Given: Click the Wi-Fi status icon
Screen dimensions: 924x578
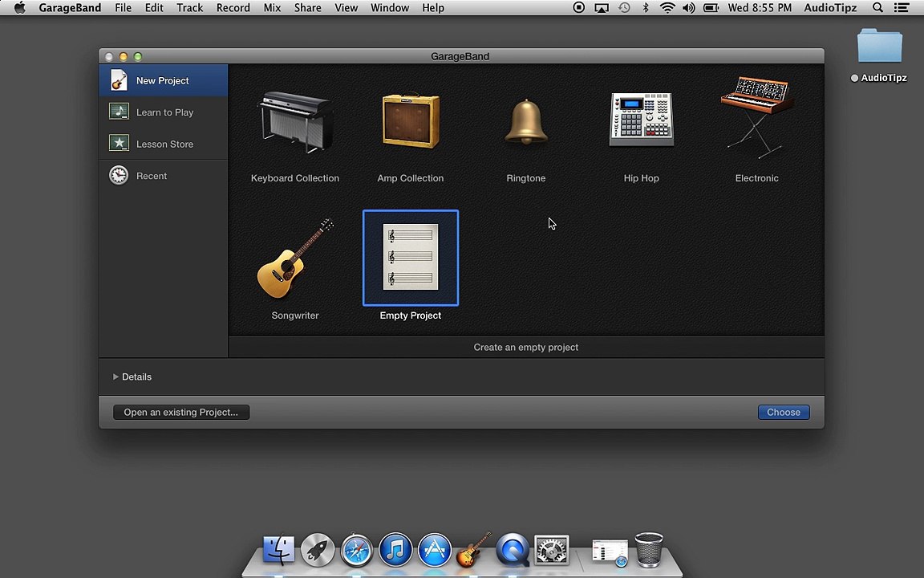Looking at the screenshot, I should coord(667,8).
